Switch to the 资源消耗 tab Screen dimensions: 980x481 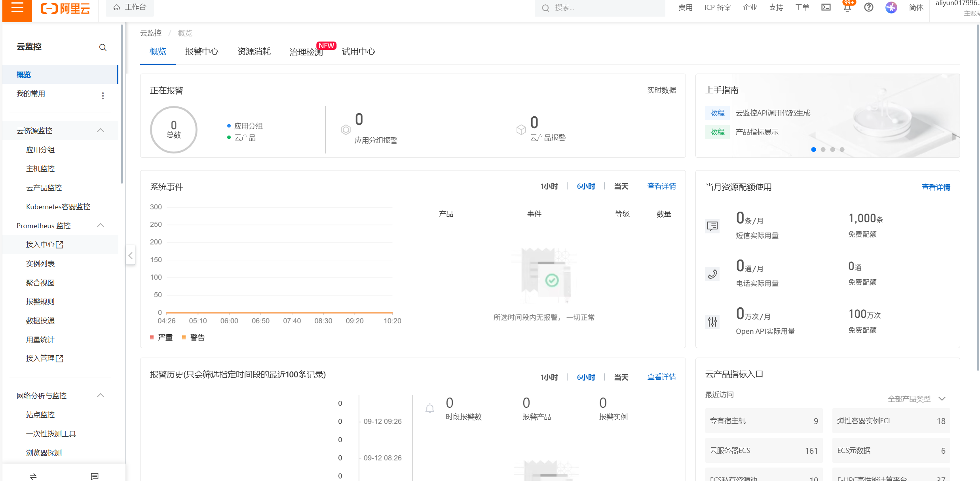coord(254,52)
